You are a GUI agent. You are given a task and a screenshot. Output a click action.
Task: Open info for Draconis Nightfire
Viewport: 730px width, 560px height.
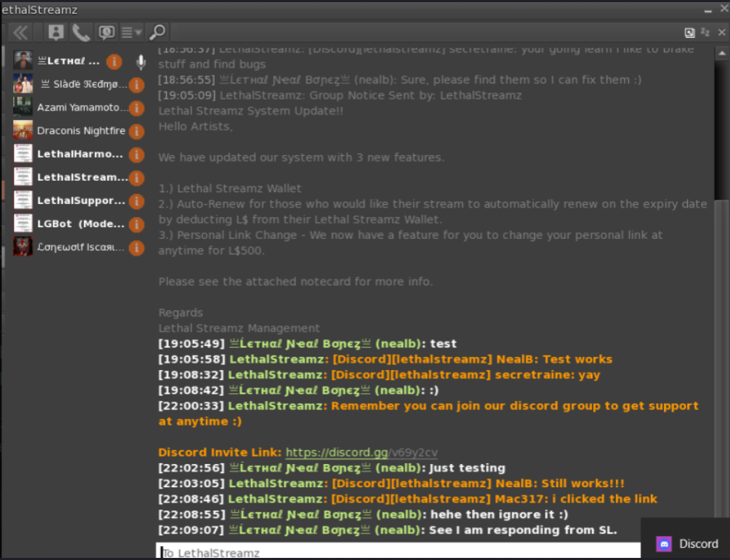pyautogui.click(x=137, y=131)
